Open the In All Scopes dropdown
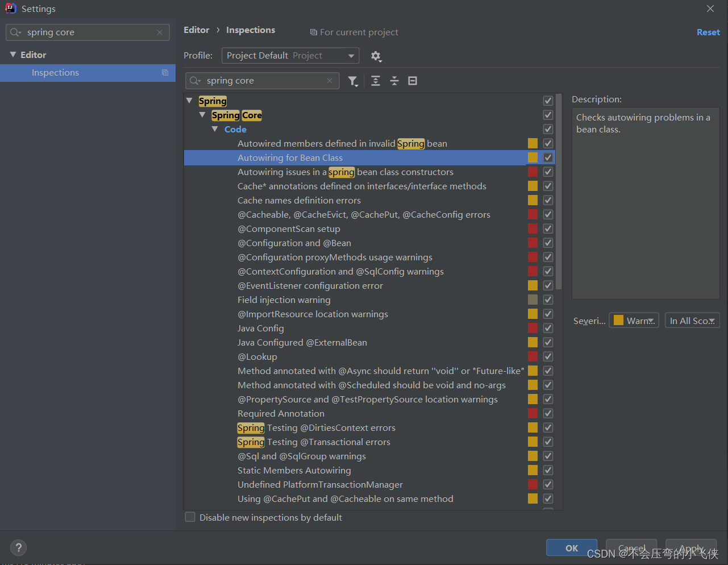 click(692, 321)
